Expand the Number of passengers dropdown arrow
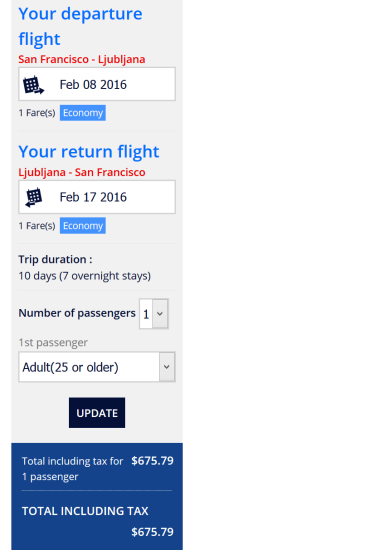Viewport: 375px width, 550px height. (x=160, y=314)
